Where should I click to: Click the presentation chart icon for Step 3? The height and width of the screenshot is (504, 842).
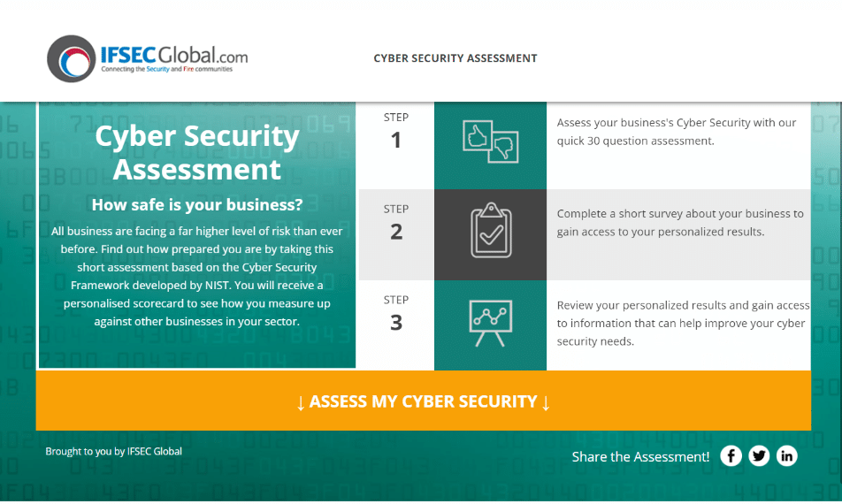490,323
